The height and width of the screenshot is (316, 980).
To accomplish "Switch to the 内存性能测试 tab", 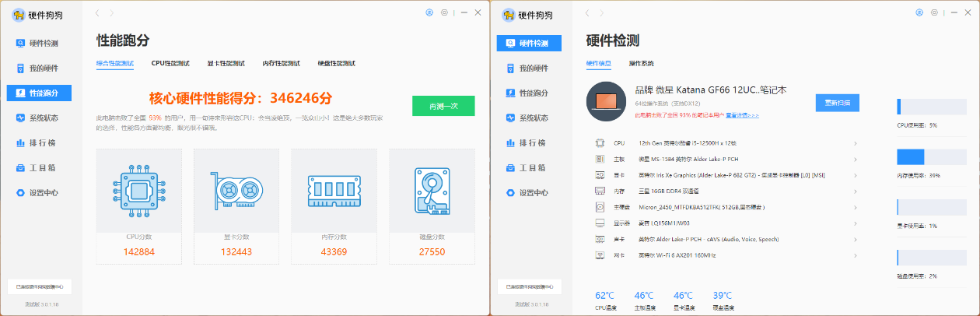I will (x=281, y=63).
